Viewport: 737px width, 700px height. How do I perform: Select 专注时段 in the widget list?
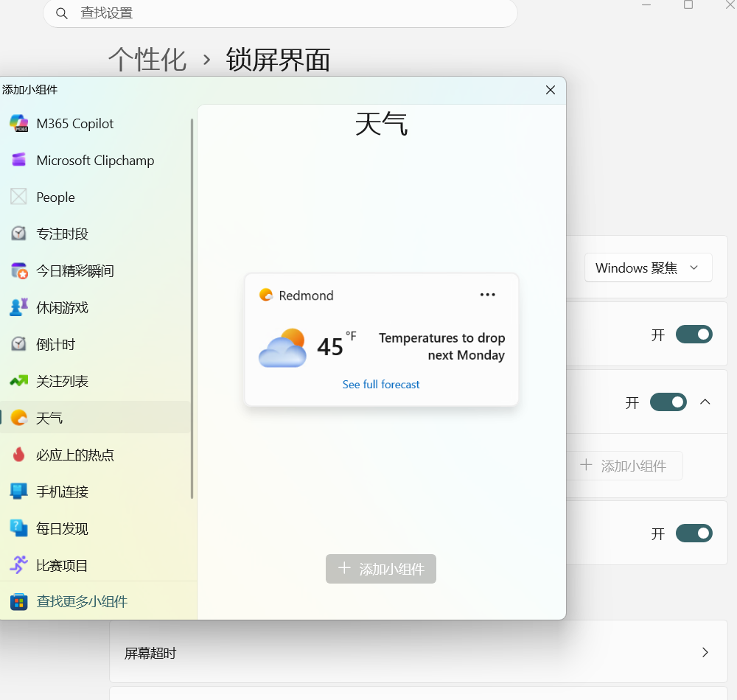95,234
